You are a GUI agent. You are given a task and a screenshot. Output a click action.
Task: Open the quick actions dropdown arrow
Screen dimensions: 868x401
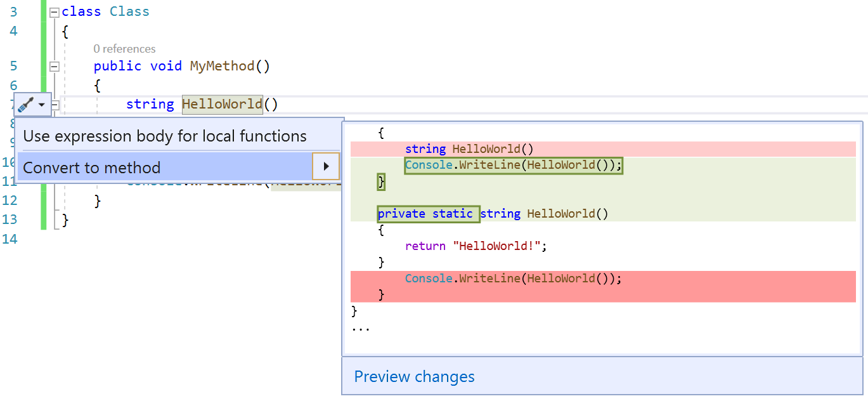pyautogui.click(x=42, y=104)
